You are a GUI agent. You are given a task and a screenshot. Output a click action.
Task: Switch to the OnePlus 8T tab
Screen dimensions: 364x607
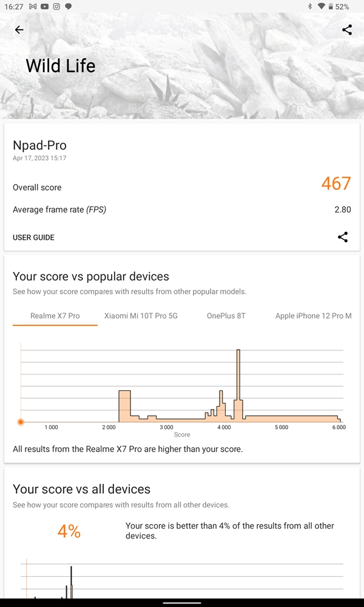click(x=226, y=316)
